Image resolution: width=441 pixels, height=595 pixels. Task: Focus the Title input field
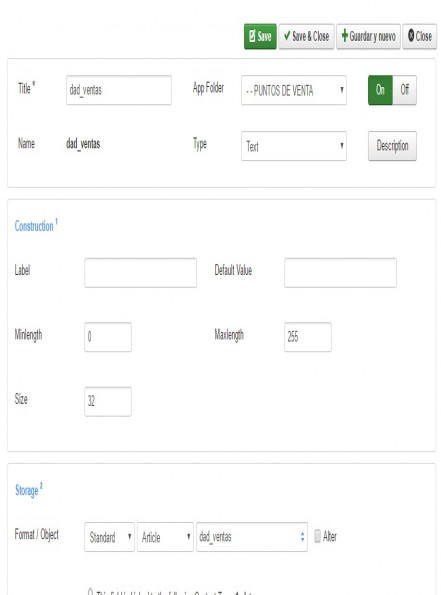coord(119,90)
